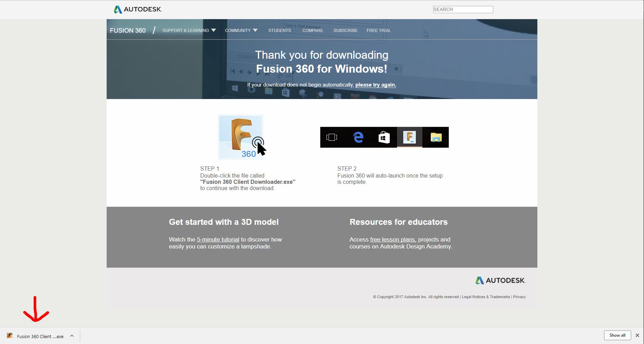Click the File Explorer folder icon in taskbar image

436,138
